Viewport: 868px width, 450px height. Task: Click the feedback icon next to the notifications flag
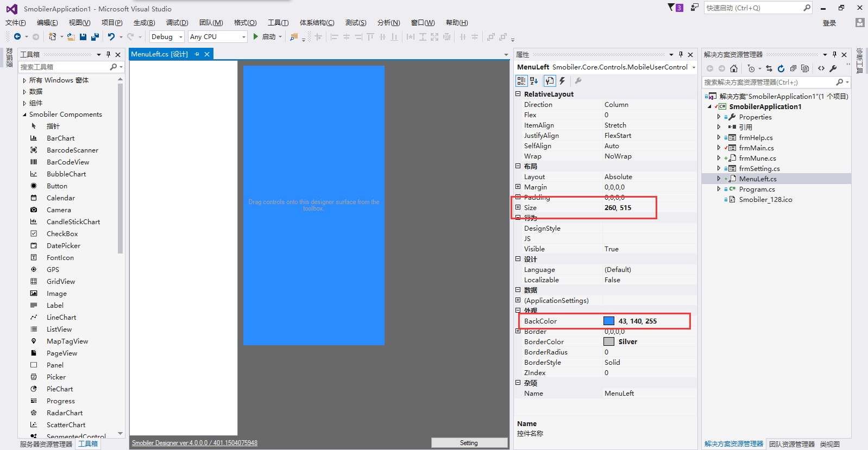coord(694,8)
